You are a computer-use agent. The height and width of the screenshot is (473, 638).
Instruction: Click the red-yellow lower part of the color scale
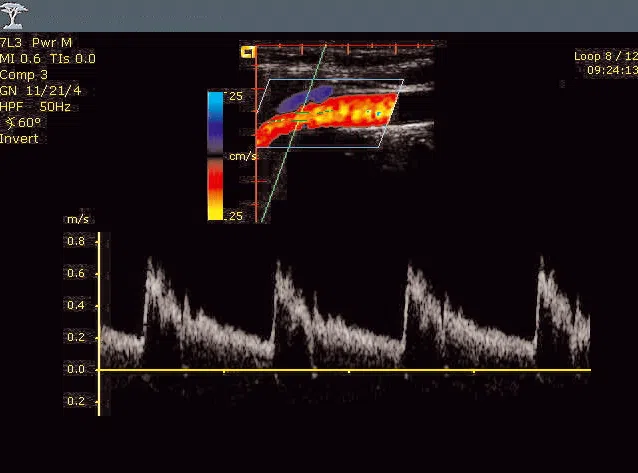[x=215, y=190]
